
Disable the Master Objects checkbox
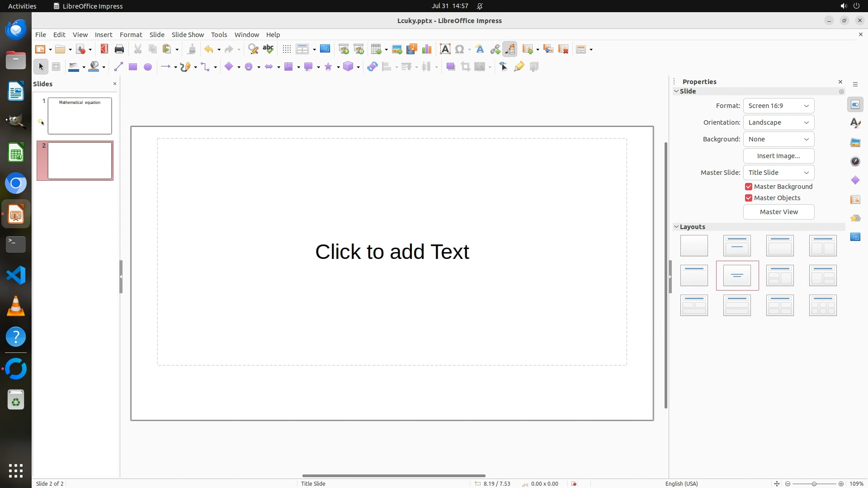[x=749, y=198]
